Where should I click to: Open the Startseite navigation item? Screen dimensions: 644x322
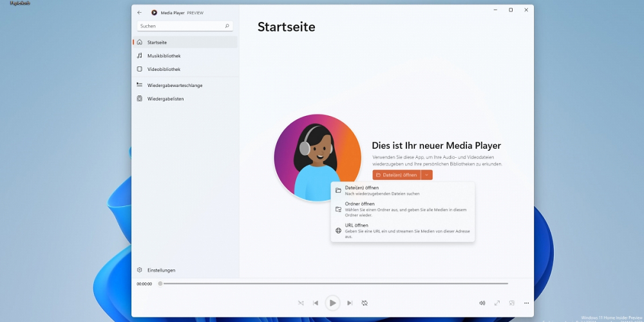coord(185,43)
